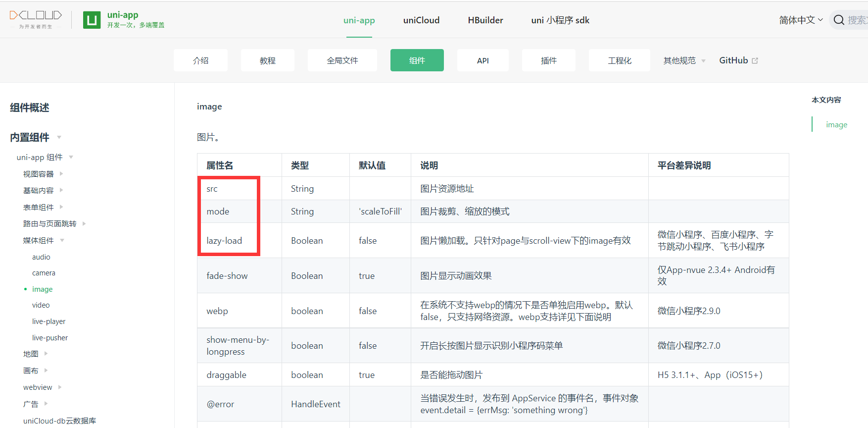Click the show-menu-by-longpress attribute cell
This screenshot has width=868, height=428.
pyautogui.click(x=240, y=346)
